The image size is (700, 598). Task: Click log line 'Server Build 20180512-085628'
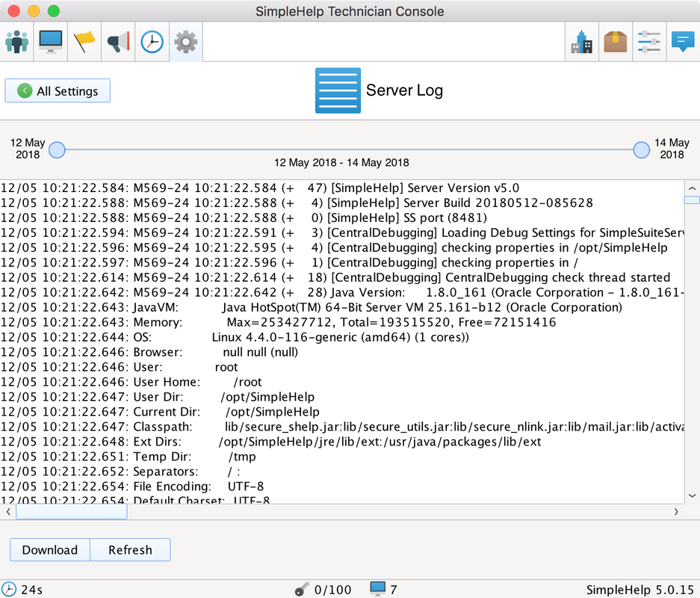click(297, 203)
